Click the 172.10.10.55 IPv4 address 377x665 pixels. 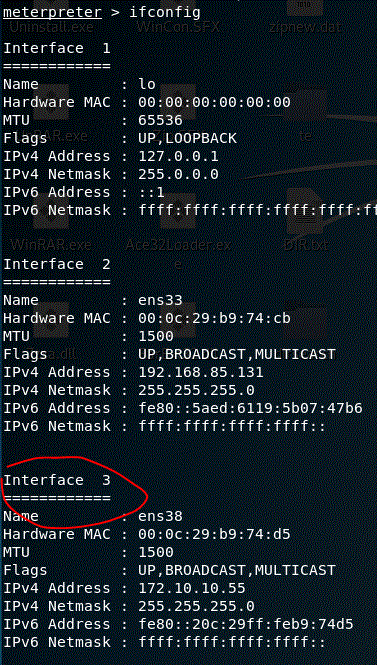(x=192, y=588)
